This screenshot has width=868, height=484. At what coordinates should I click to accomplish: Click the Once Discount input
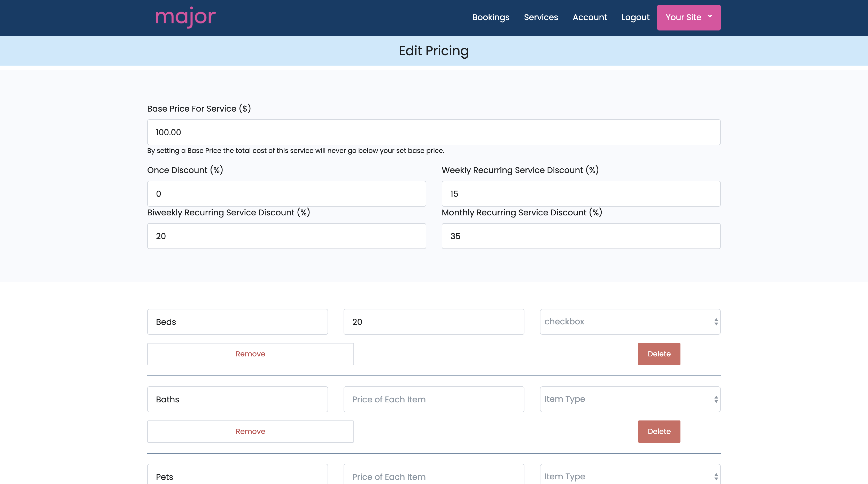(286, 194)
